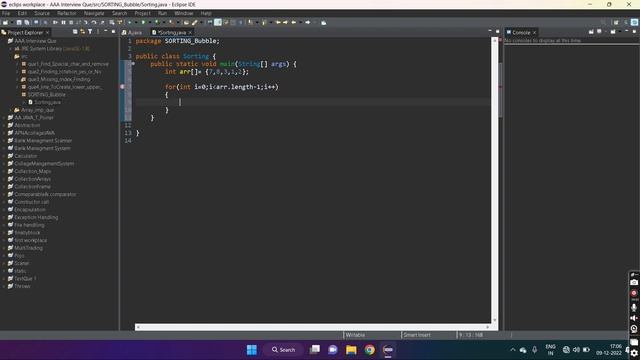The width and height of the screenshot is (640, 360).
Task: Click the New file toolbar icon
Action: 6,22
